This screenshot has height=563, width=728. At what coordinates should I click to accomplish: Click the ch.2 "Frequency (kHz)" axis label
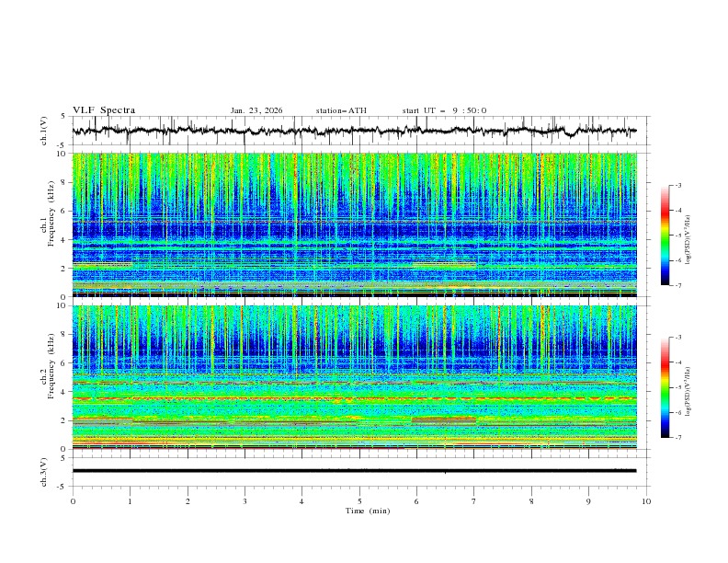tap(51, 366)
